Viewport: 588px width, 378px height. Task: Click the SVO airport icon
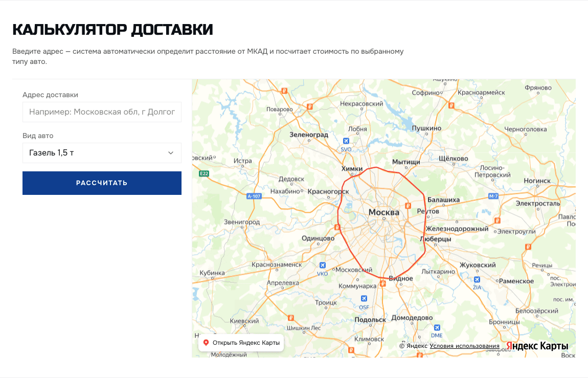(x=346, y=141)
